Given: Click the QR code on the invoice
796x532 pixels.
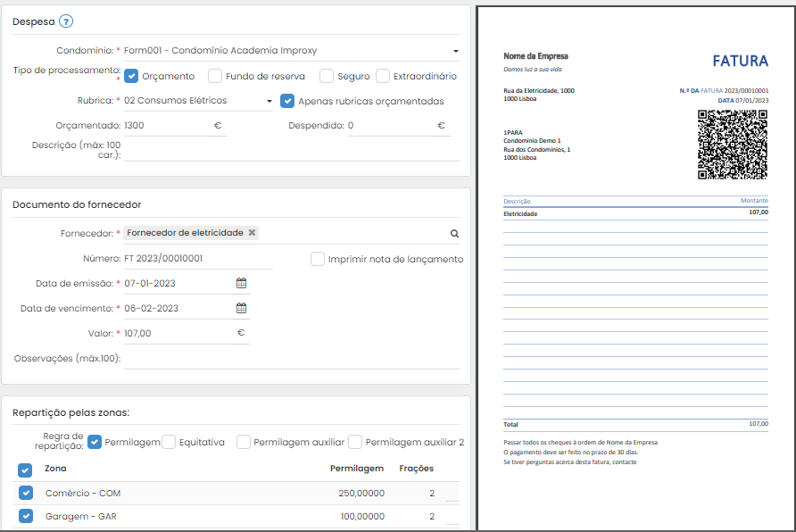Looking at the screenshot, I should click(x=732, y=145).
